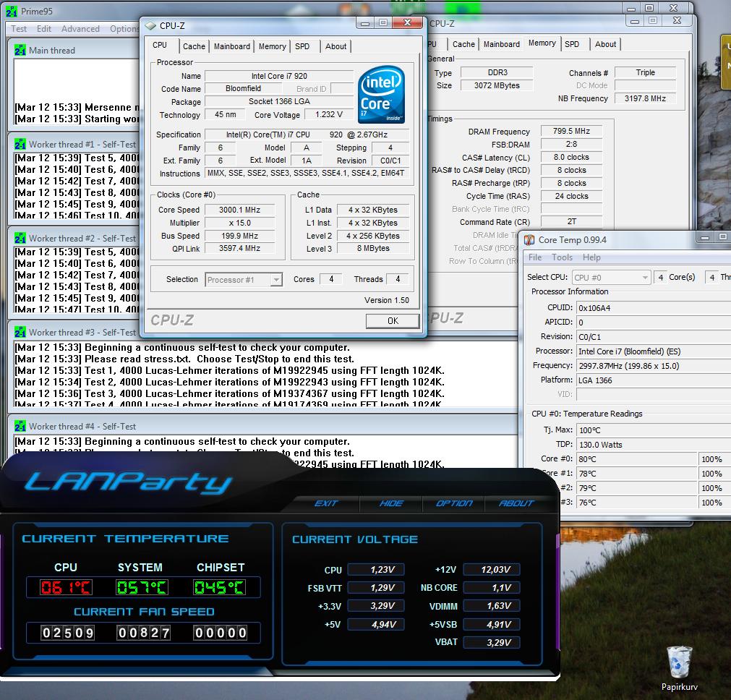Open About tab in rear CPU-Z window

[605, 44]
